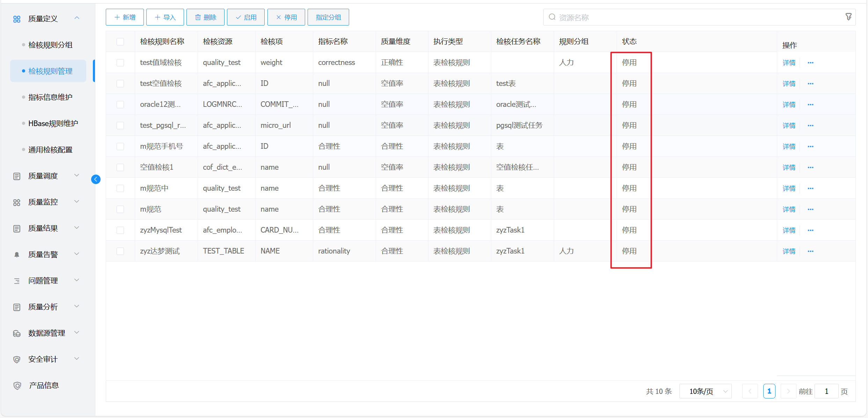Toggle the select-all header checkbox

120,42
